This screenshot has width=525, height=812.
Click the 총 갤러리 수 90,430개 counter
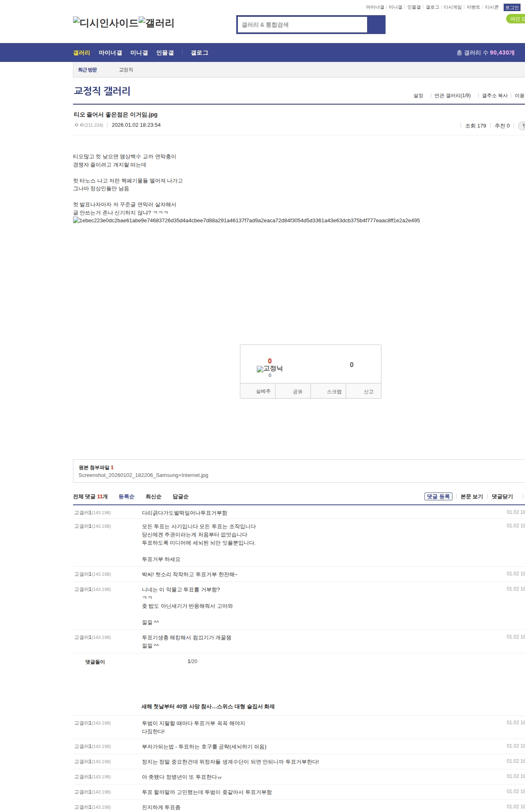(x=486, y=52)
